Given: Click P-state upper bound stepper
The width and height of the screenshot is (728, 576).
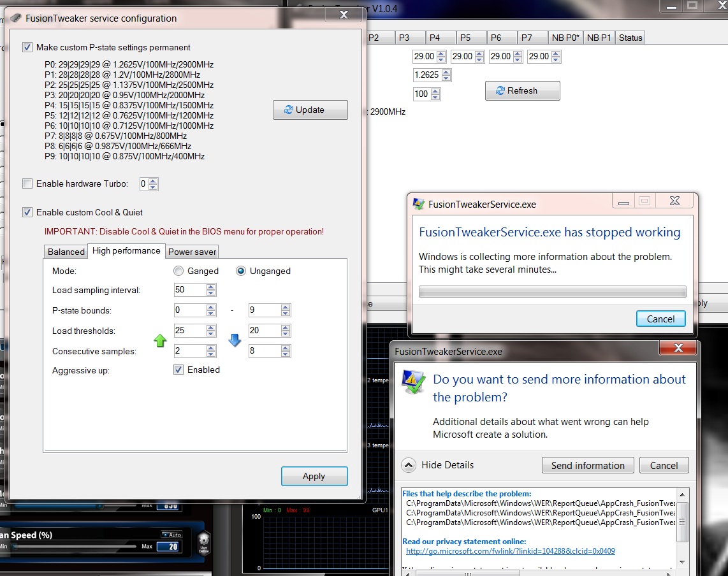Looking at the screenshot, I should click(286, 310).
